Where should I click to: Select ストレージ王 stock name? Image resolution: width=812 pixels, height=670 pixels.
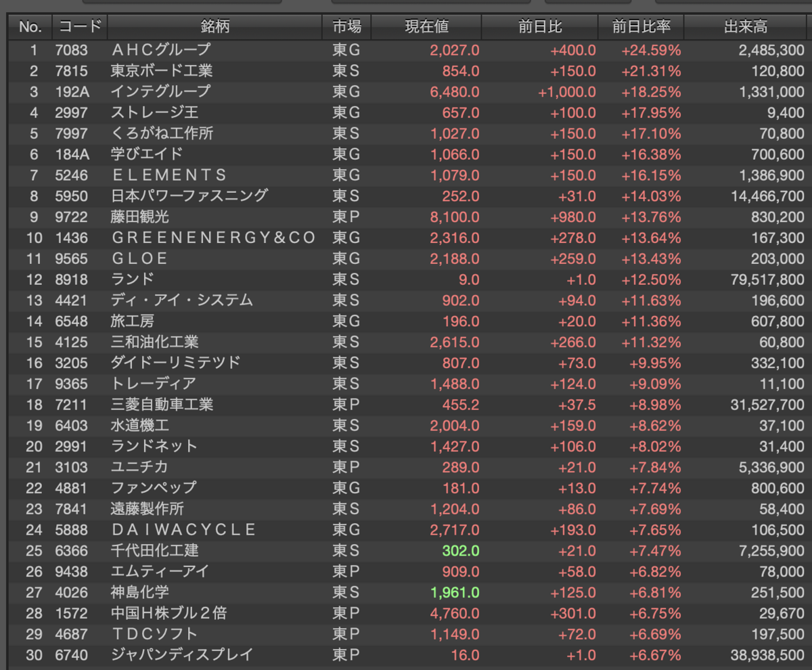[x=155, y=113]
